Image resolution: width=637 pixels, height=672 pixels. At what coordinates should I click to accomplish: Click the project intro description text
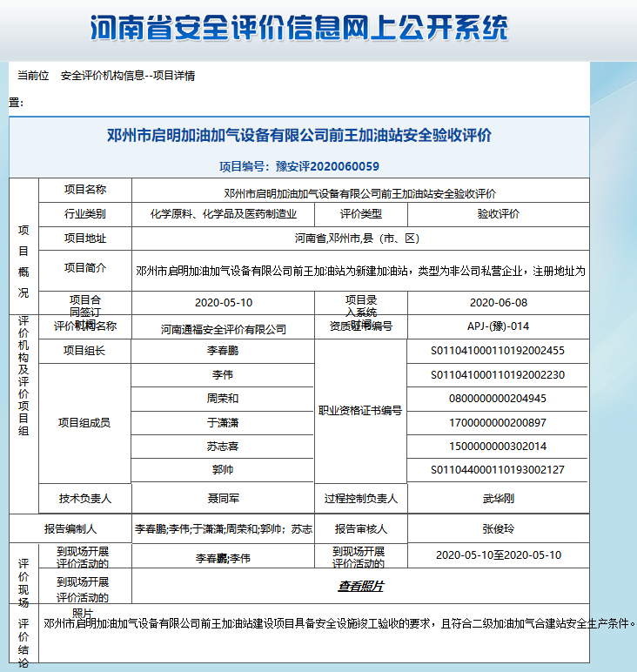[360, 272]
